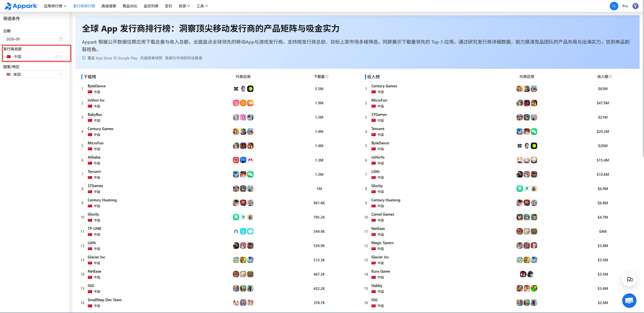Screen dimensions: 644x313
Task: Open 监控列表 in navigation
Action: [151, 6]
